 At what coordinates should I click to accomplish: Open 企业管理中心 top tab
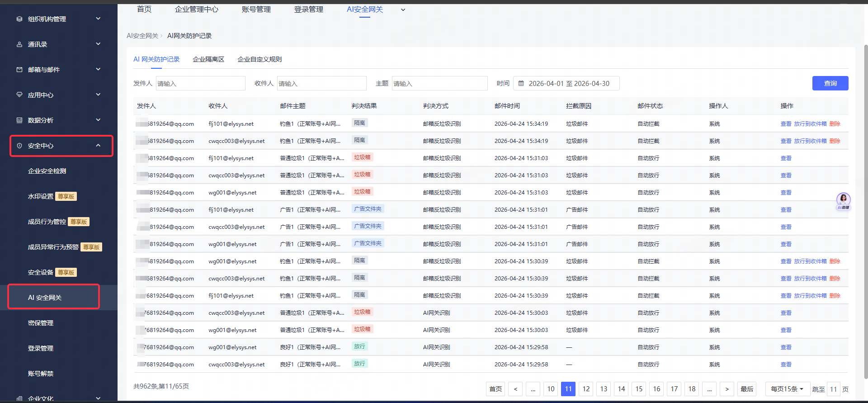click(x=197, y=9)
